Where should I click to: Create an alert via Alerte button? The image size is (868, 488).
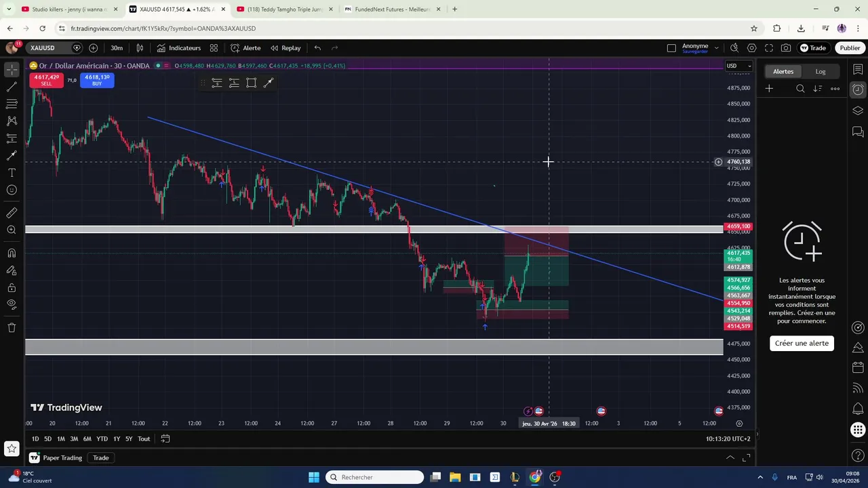245,48
